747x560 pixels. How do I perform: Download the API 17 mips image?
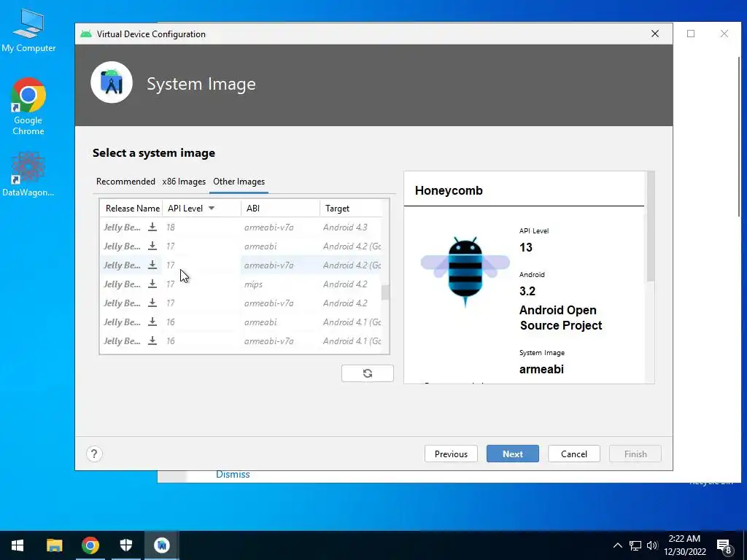coord(152,284)
